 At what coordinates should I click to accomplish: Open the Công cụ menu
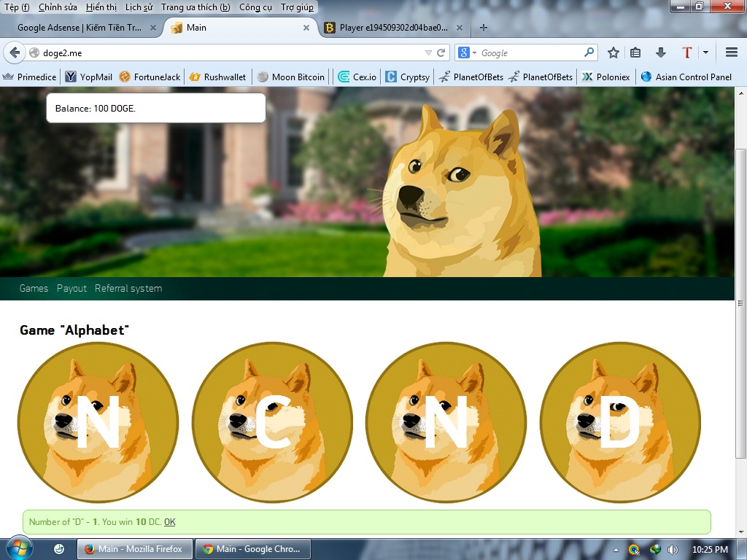(255, 7)
